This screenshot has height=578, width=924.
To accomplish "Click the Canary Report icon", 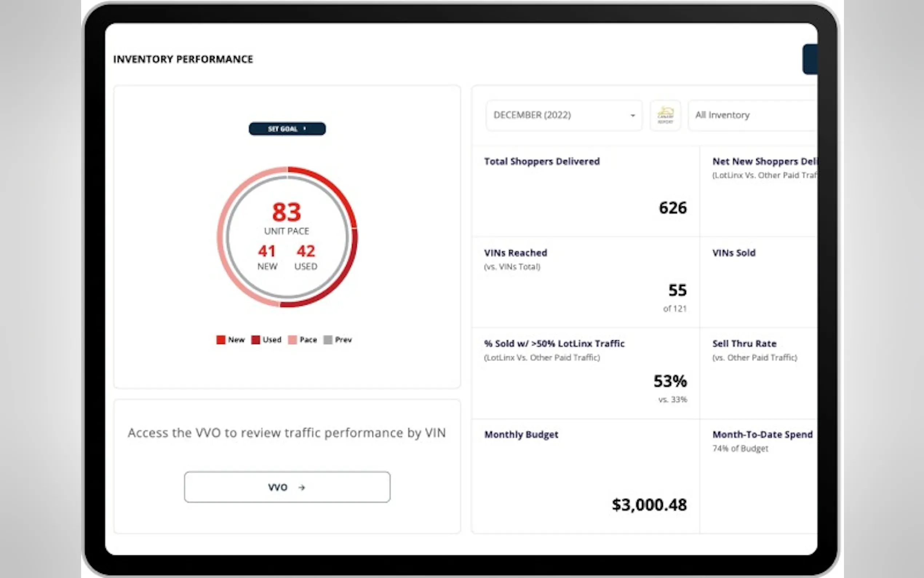I will 665,115.
